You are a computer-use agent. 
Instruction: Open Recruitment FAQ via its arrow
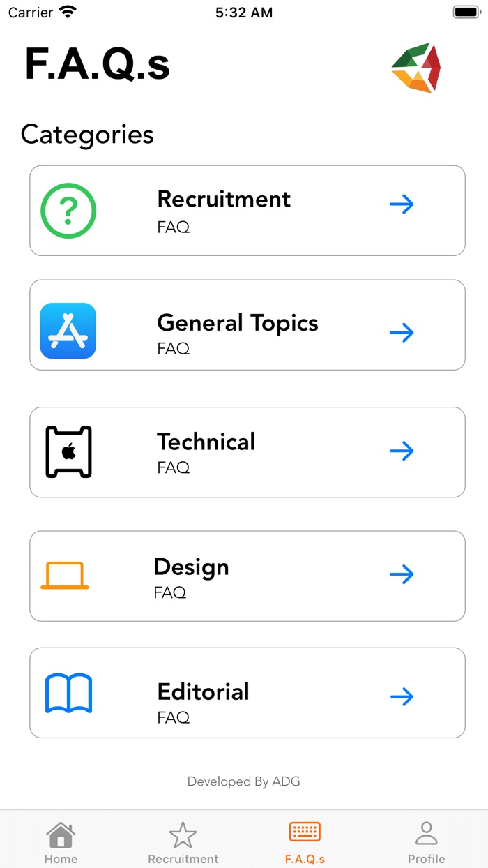click(x=402, y=204)
